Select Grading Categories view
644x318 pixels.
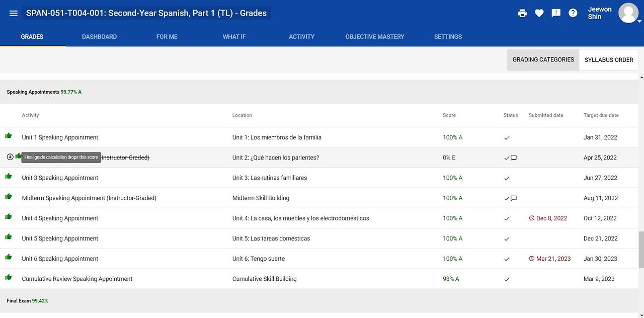[x=543, y=59]
